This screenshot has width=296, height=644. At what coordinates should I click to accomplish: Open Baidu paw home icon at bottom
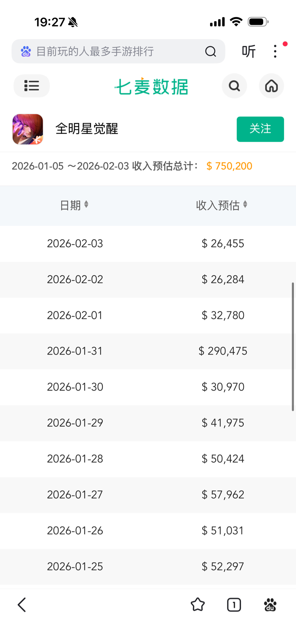270,605
